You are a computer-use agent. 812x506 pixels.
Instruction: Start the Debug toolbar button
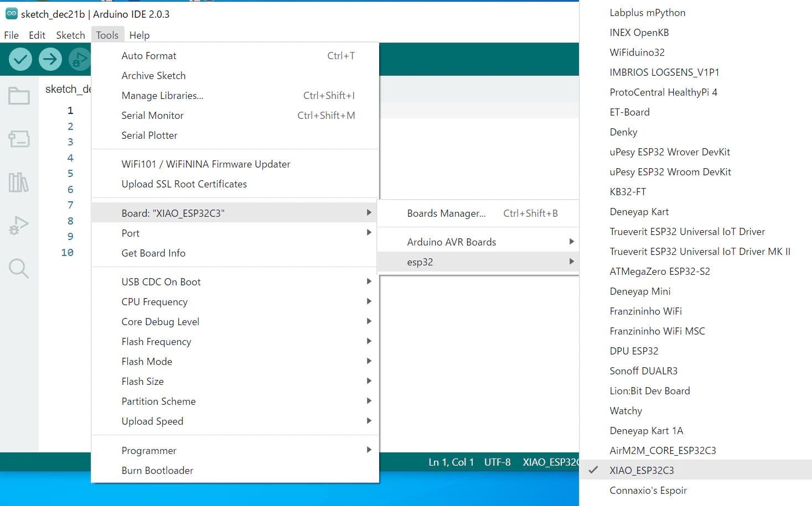click(x=80, y=59)
